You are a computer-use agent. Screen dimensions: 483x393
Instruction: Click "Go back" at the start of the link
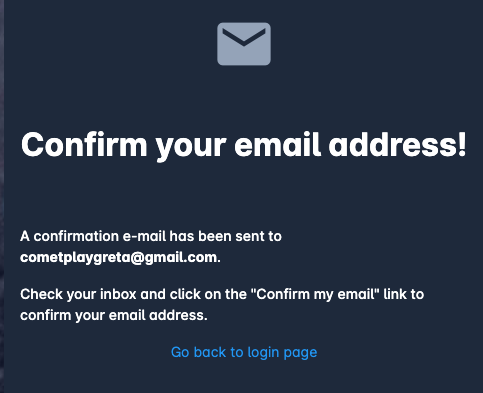click(198, 352)
